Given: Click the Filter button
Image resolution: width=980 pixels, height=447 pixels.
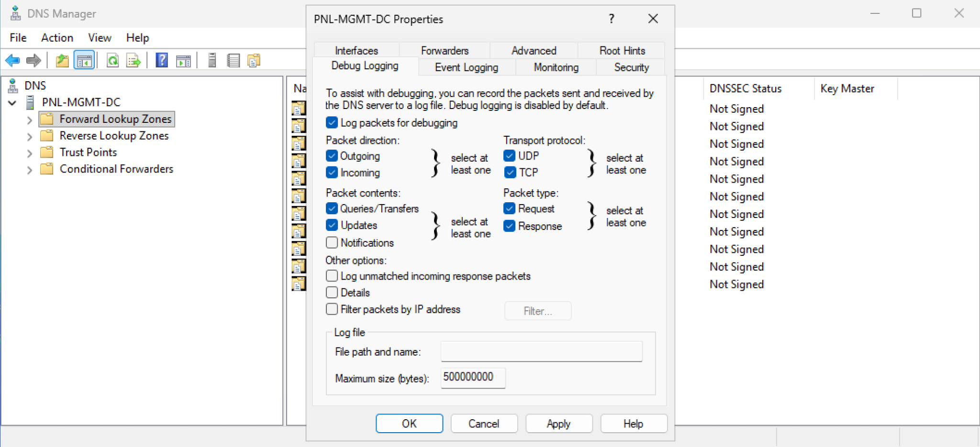Looking at the screenshot, I should 537,311.
